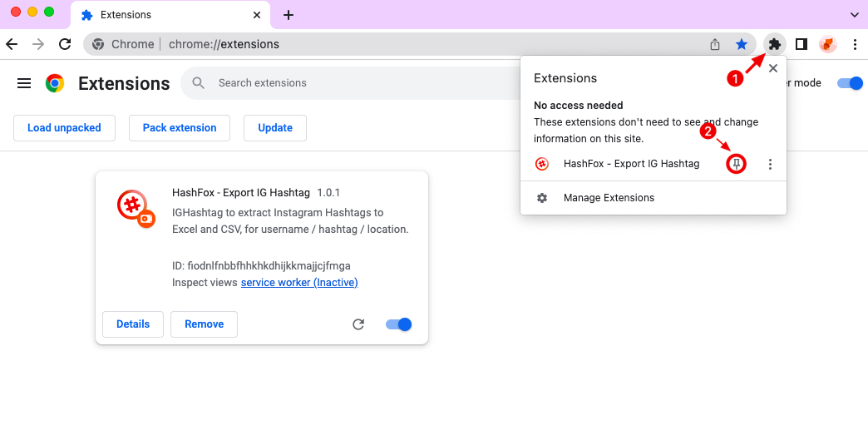This screenshot has width=868, height=440.
Task: Click the macOS green fullscreen button
Action: pyautogui.click(x=49, y=12)
